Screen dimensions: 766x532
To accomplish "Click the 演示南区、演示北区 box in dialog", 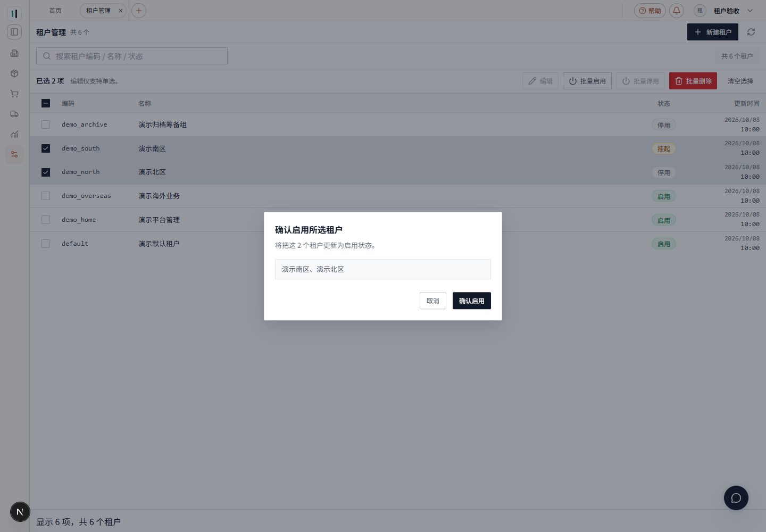I will tap(383, 269).
